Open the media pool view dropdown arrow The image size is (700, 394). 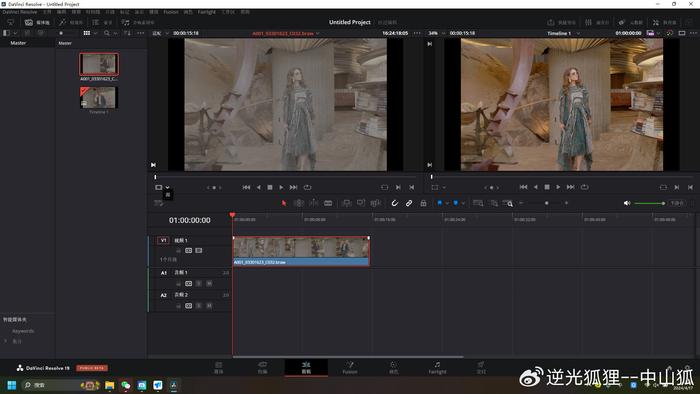95,33
